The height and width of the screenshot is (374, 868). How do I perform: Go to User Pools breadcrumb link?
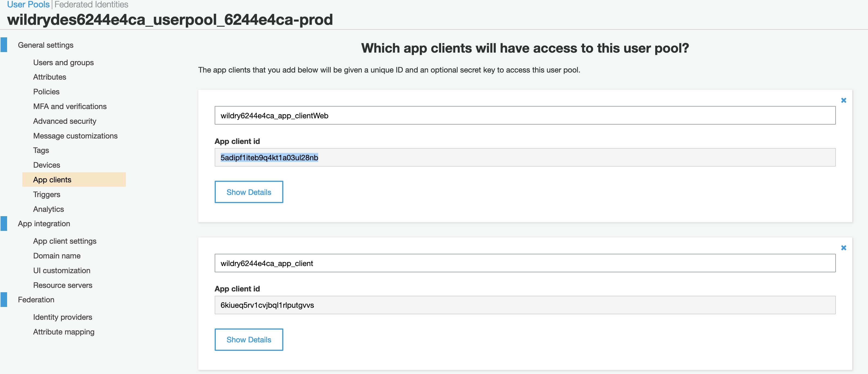pyautogui.click(x=28, y=4)
